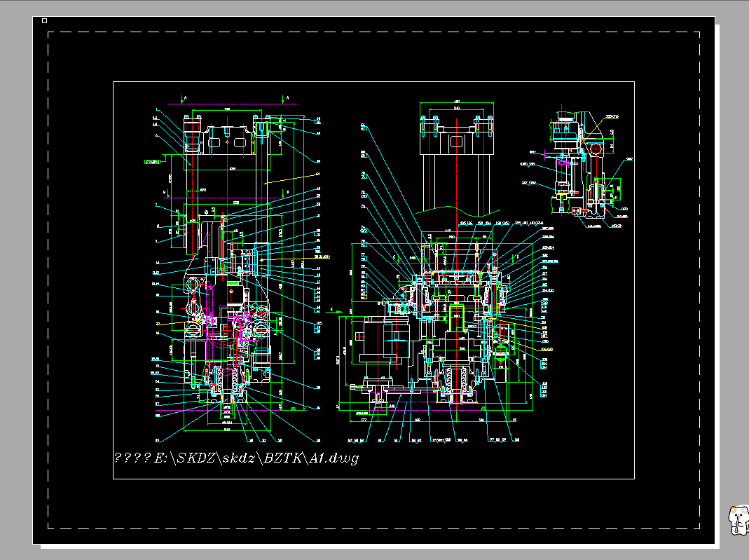Viewport: 749px width, 560px height.
Task: Click the file path text E:\SKDZ\skdz\BZTK\A1.dwg
Action: [235, 458]
